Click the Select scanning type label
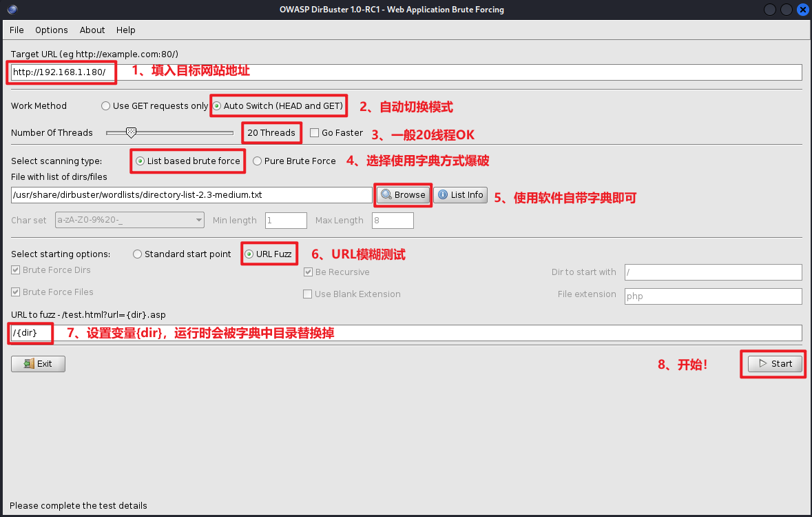812x517 pixels. (x=56, y=161)
